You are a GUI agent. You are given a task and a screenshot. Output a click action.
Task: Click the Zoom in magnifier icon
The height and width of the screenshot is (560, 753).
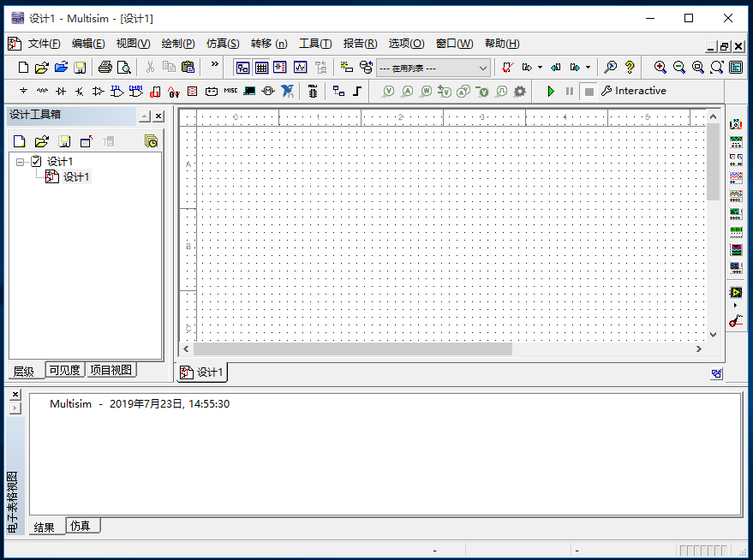point(660,67)
